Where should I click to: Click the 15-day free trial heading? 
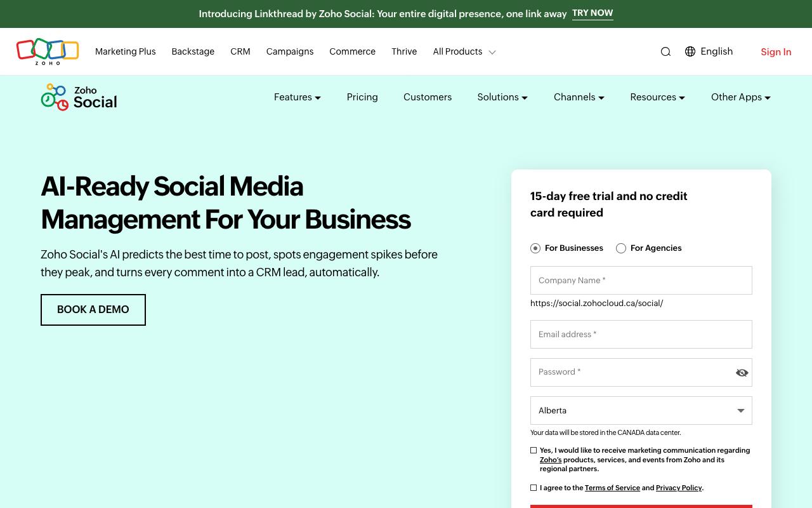coord(609,204)
